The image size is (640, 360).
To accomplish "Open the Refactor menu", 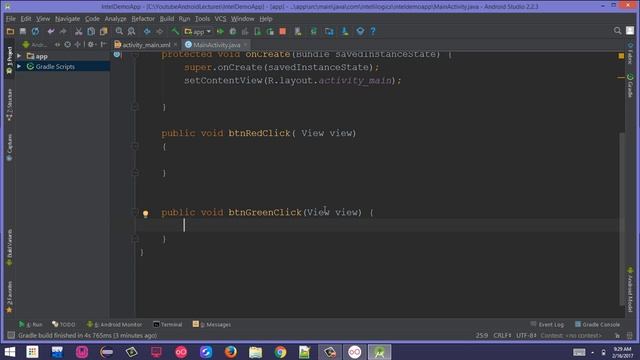I will [x=143, y=19].
